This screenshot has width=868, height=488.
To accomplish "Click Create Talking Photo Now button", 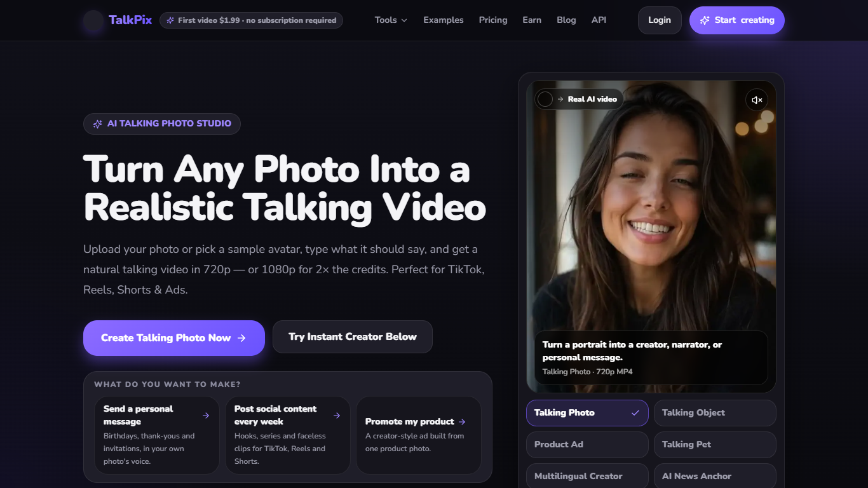I will coord(174,338).
